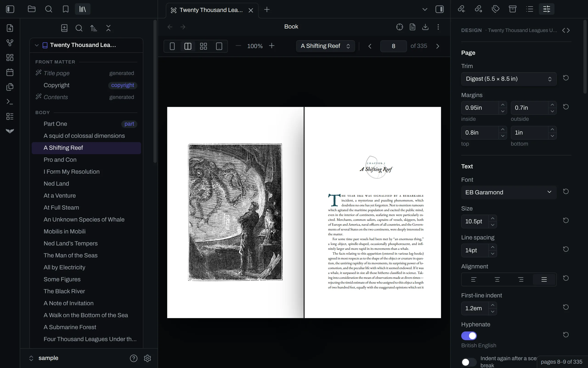This screenshot has width=588, height=368.
Task: Choose justified text alignment
Action: coord(544,279)
